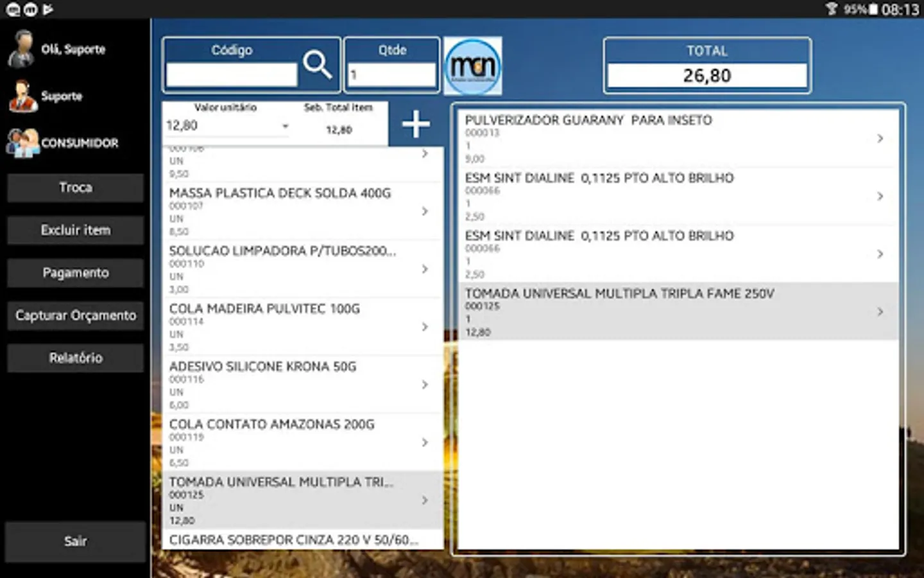
Task: Click the Suporte headset user icon
Action: point(21,96)
